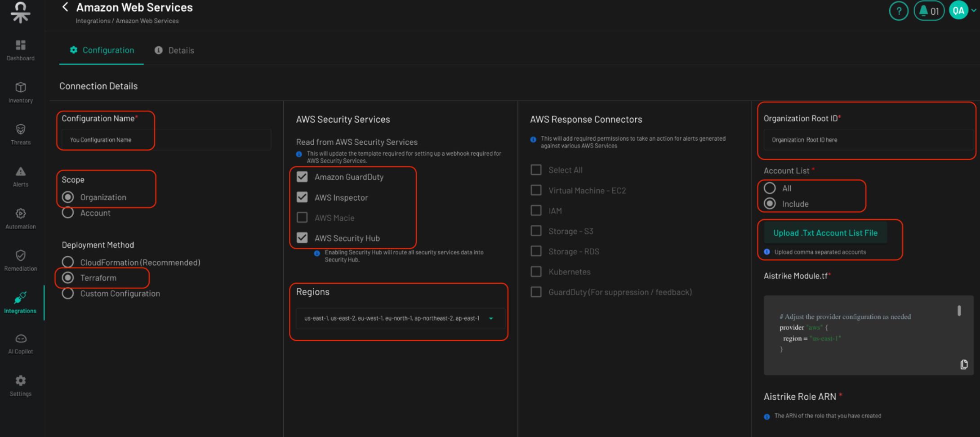This screenshot has height=437, width=980.
Task: Open the Dashboard section
Action: (21, 50)
